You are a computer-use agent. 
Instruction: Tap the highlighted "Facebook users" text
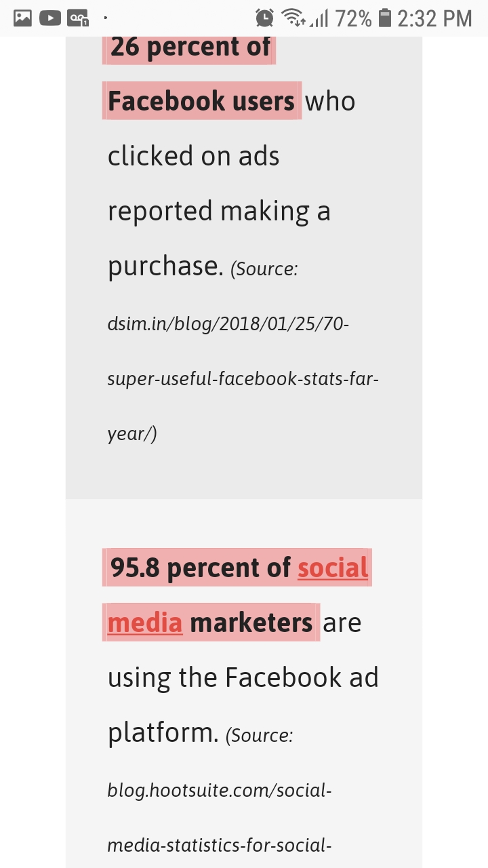pyautogui.click(x=201, y=101)
